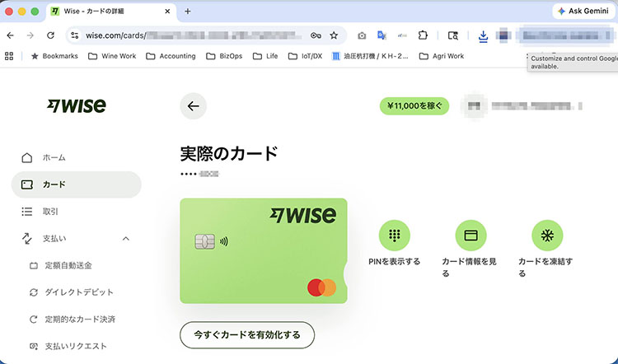The width and height of the screenshot is (618, 364).
Task: Open the Agri Work bookmark folder
Action: tap(442, 56)
